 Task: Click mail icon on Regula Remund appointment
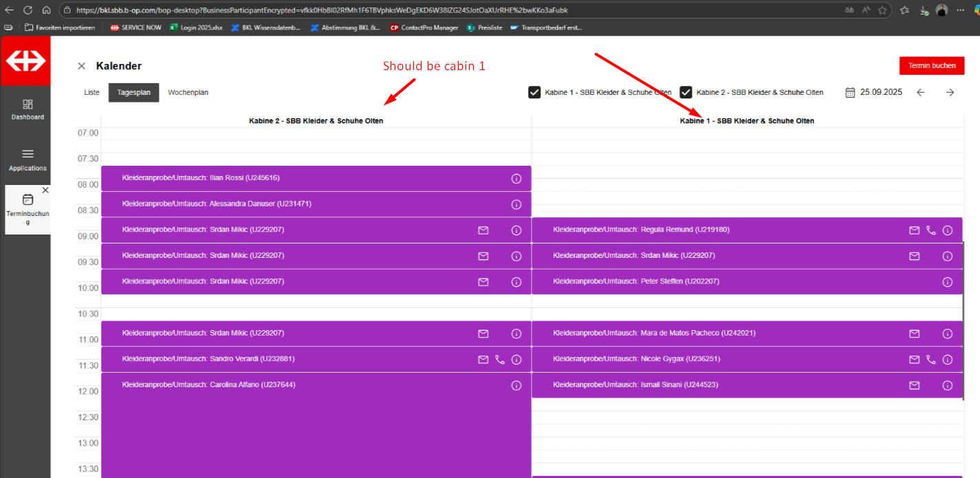click(x=914, y=230)
